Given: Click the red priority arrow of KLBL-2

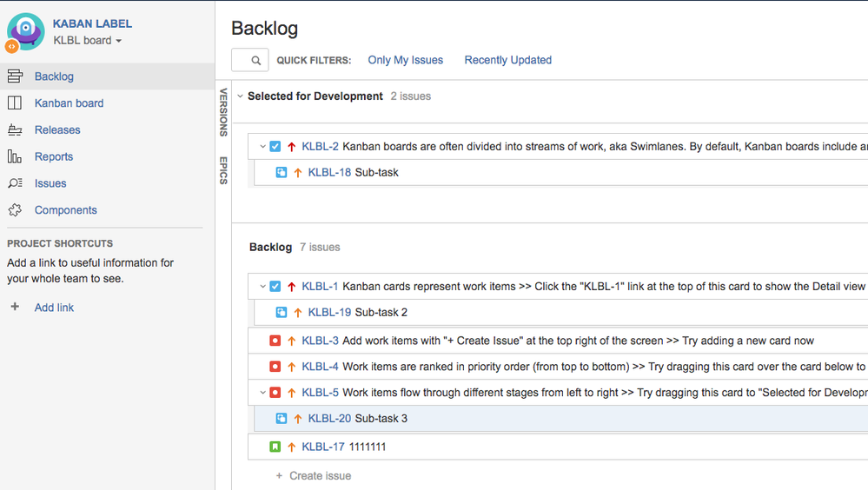Looking at the screenshot, I should 292,147.
